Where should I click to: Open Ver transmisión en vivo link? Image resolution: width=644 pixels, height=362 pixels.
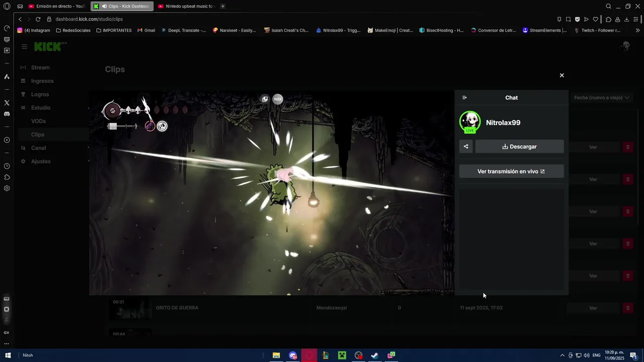[511, 171]
